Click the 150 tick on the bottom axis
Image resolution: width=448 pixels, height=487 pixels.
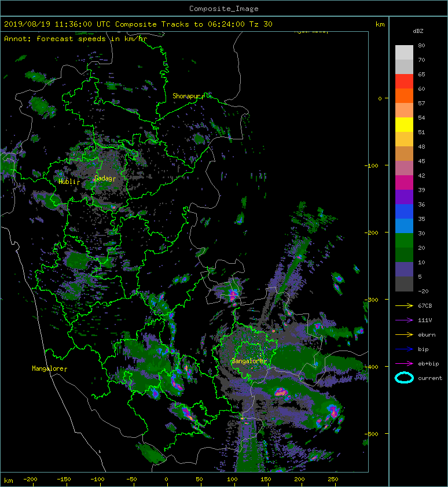coord(266,479)
